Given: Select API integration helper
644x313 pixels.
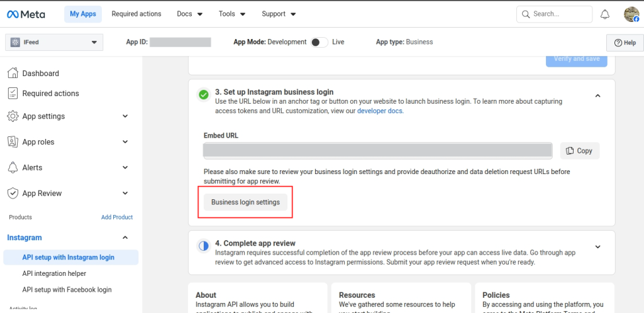Looking at the screenshot, I should 54,273.
